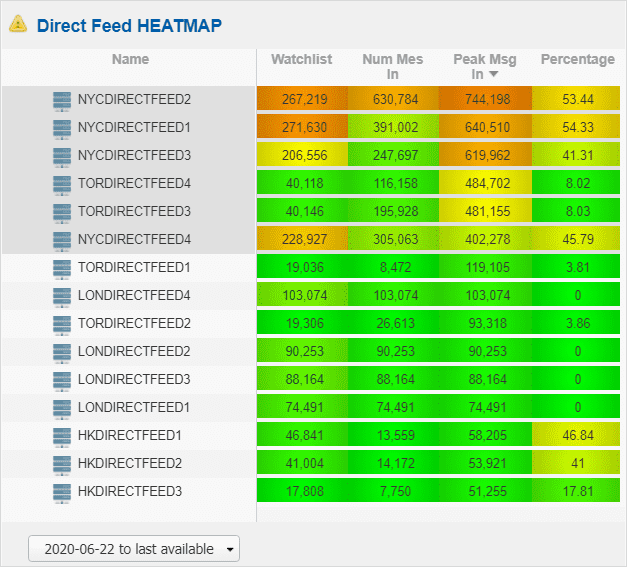Open the Direct Feed HEATMAP title link
627x567 pixels.
tap(129, 26)
